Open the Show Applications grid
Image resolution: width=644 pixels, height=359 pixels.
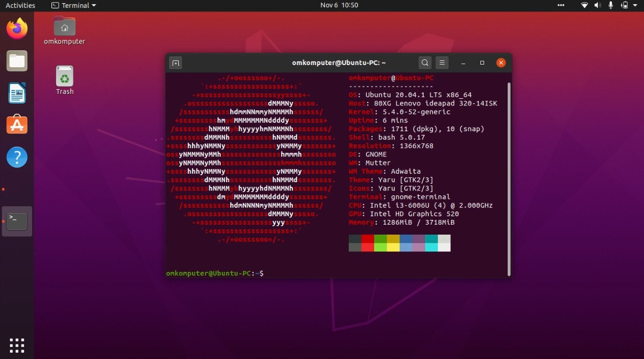16,345
